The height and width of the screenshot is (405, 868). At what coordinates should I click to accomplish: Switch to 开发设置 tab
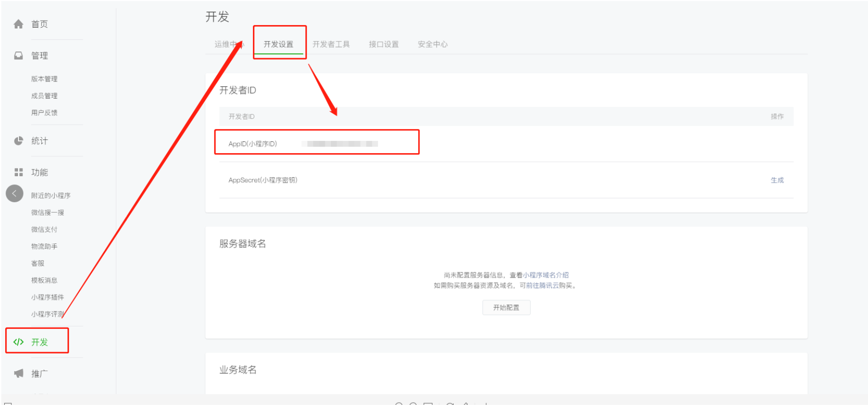coord(278,44)
